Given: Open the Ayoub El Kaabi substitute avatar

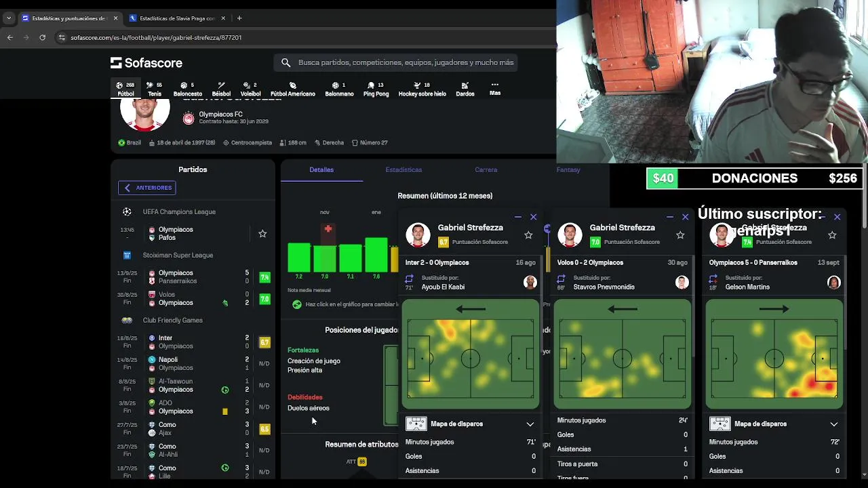Looking at the screenshot, I should tap(530, 282).
